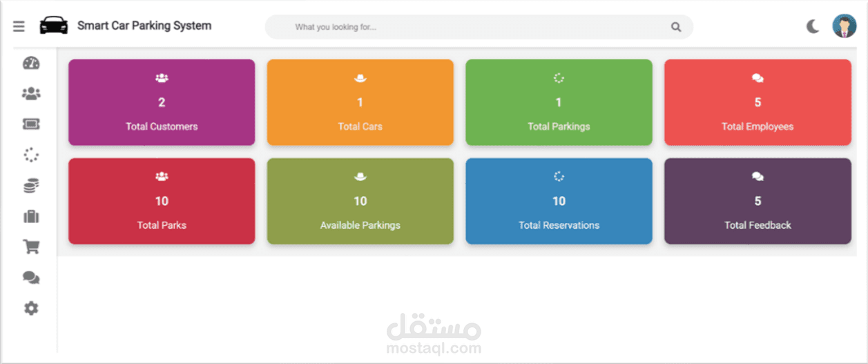Focus the 'What you looking for' search field
Screen dimensions: 868x364
(479, 27)
